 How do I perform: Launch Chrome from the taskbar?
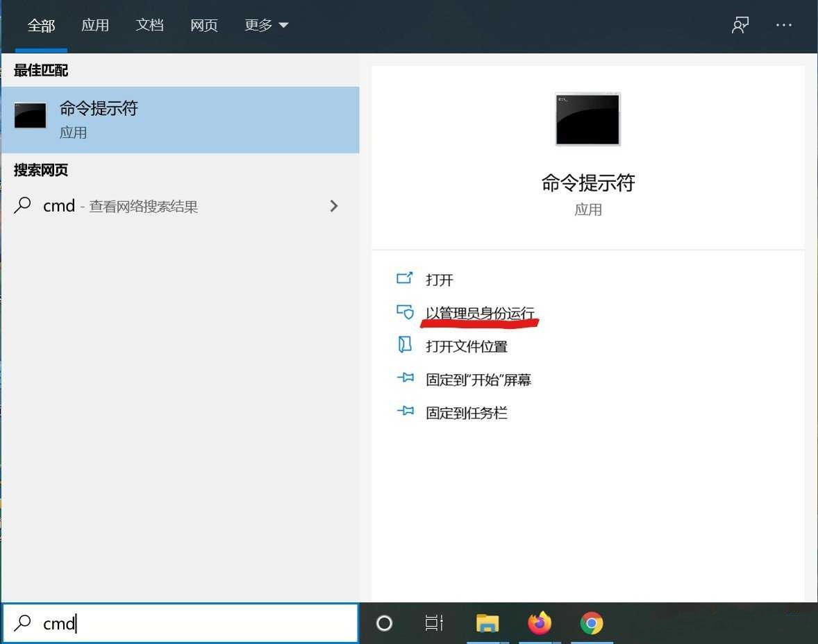coord(592,623)
